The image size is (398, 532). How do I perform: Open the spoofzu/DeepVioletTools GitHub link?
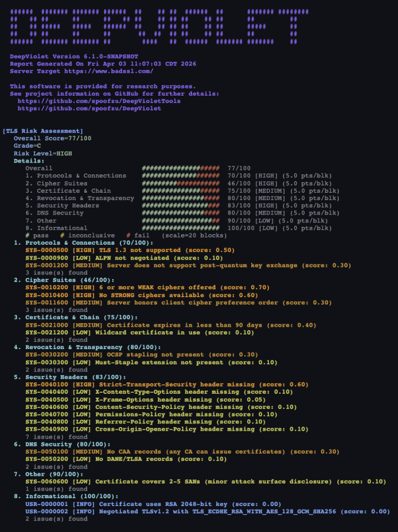99,101
